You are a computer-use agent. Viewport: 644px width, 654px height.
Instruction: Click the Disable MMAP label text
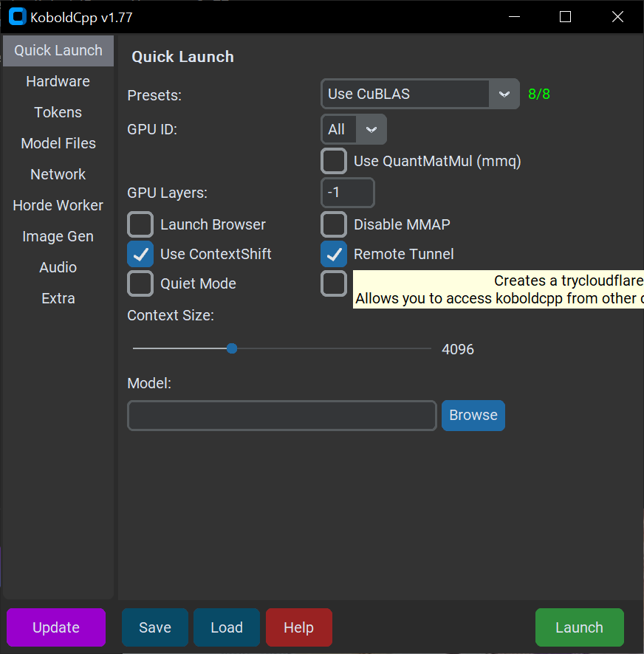(402, 225)
